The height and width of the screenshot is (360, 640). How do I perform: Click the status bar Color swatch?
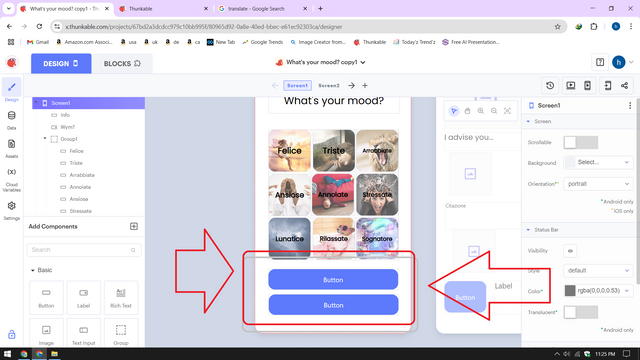570,291
